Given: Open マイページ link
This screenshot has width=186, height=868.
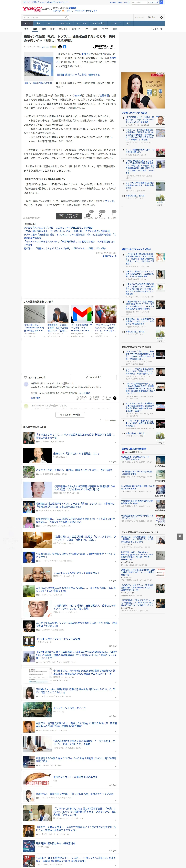Looking at the screenshot, I should tap(139, 18).
